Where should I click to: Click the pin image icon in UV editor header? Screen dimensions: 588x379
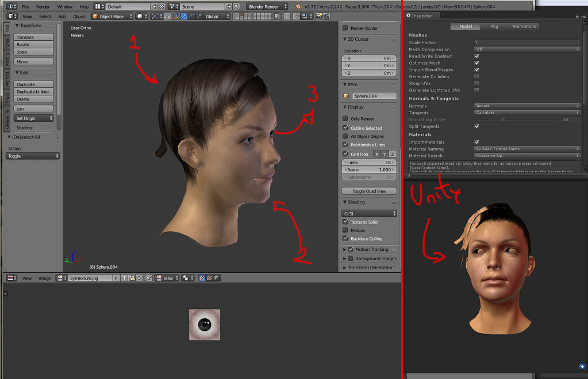click(148, 278)
